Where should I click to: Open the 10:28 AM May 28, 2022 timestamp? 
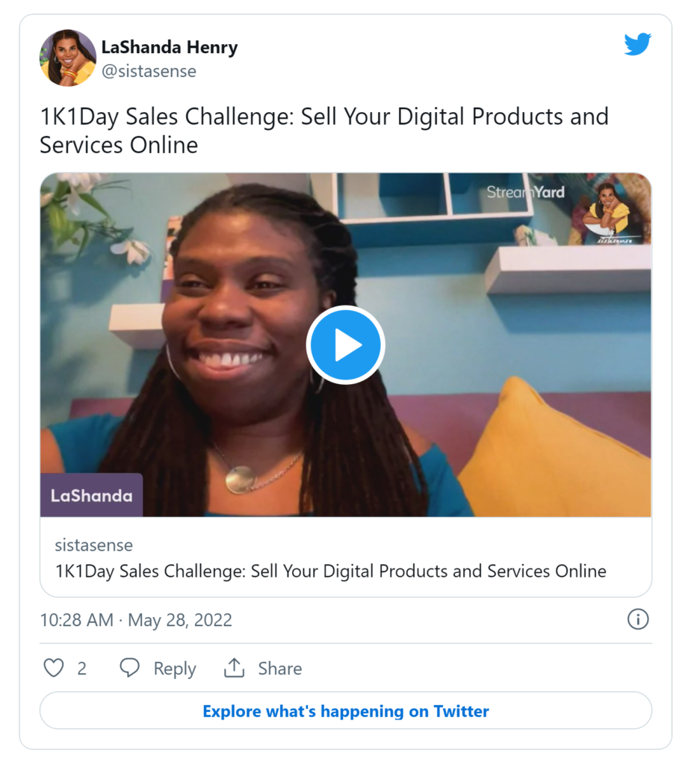tap(136, 620)
